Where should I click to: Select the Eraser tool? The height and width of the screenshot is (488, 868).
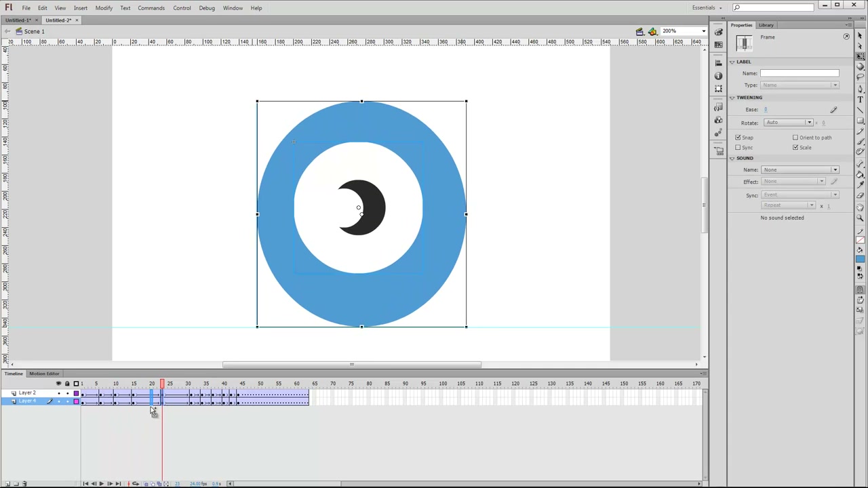[860, 195]
